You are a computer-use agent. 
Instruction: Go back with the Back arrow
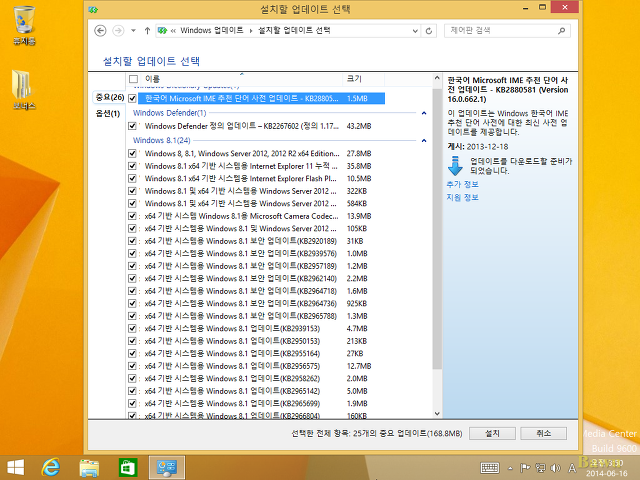tap(100, 31)
